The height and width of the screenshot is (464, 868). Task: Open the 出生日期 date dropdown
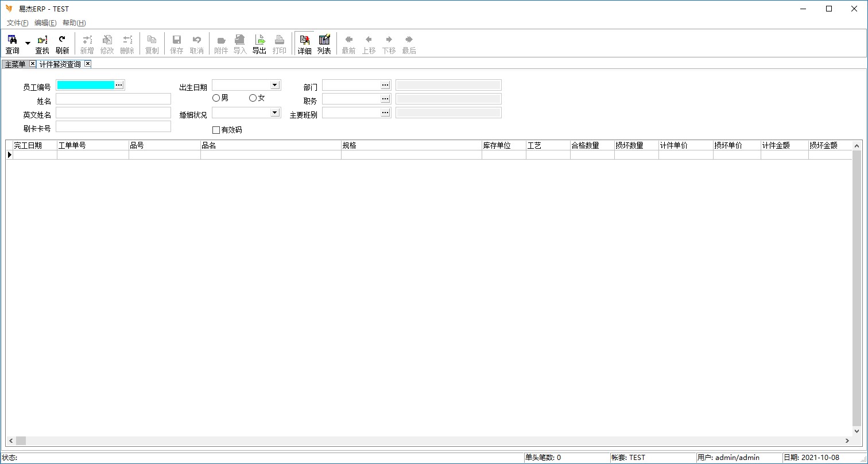(275, 85)
